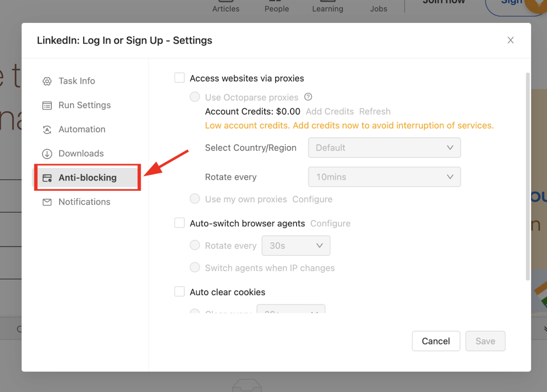Open the Select Country/Region dropdown
This screenshot has width=547, height=392.
coord(384,148)
